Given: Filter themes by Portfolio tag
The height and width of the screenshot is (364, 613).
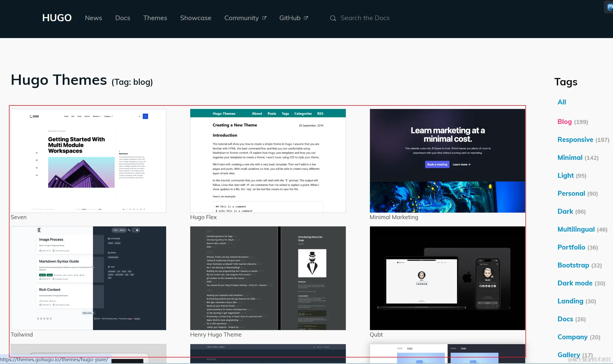Looking at the screenshot, I should point(571,247).
